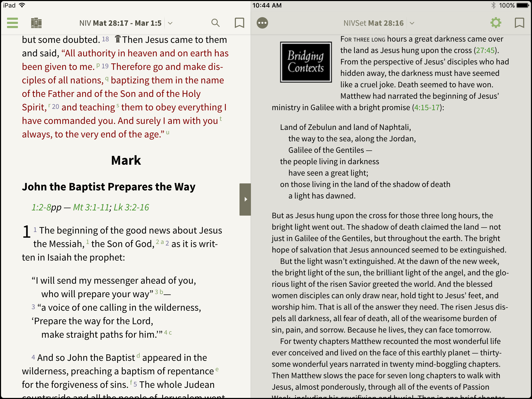Open the 1:2-8 parallel passage link
This screenshot has width=532, height=399.
[41, 207]
